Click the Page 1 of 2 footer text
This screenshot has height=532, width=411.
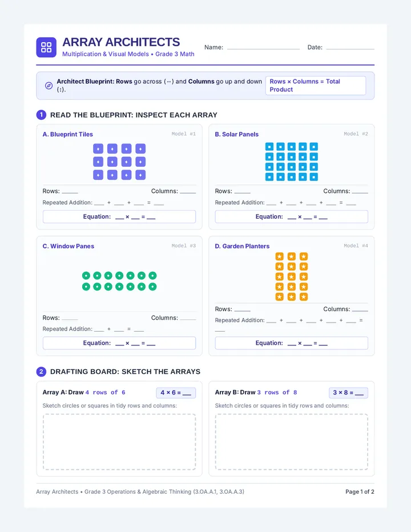tap(360, 491)
